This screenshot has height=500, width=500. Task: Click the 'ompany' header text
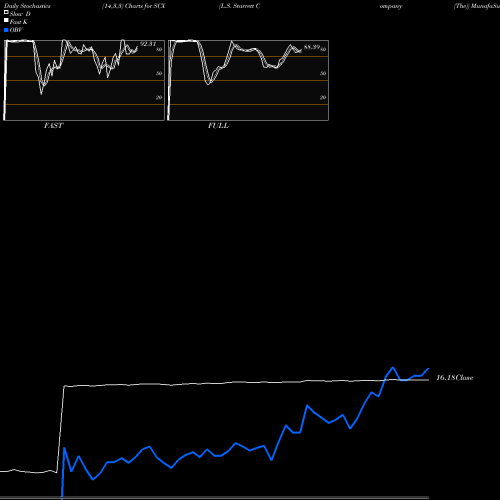coord(391,6)
